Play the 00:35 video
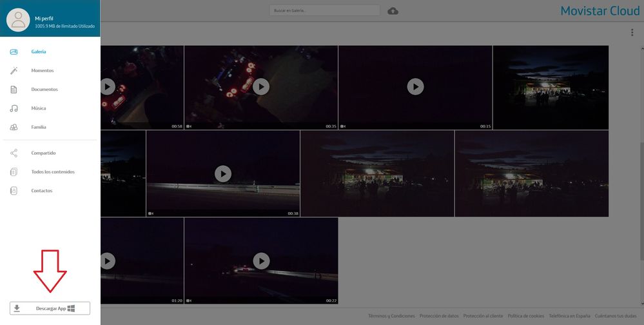The height and width of the screenshot is (325, 644). [261, 86]
